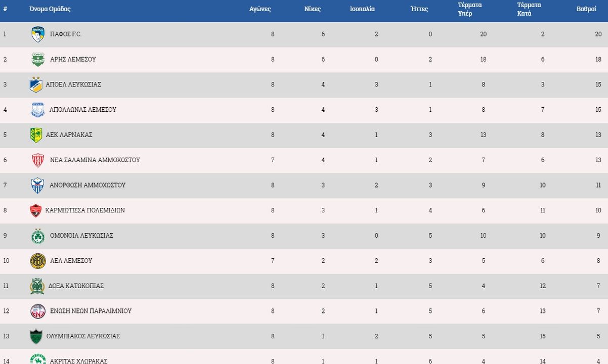Click the ΑΕΚ ΛΑΡΝΑΚΑΣ team crest
The image size is (608, 364).
click(x=36, y=135)
